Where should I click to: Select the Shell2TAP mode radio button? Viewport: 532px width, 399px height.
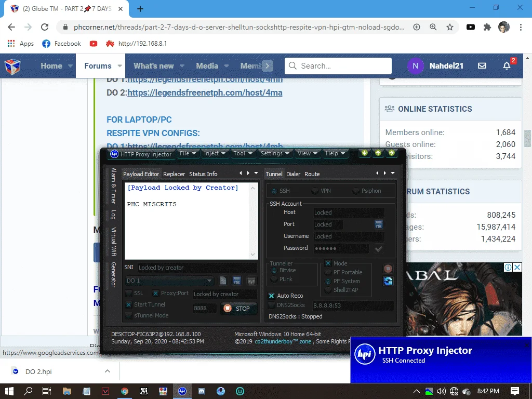click(328, 290)
